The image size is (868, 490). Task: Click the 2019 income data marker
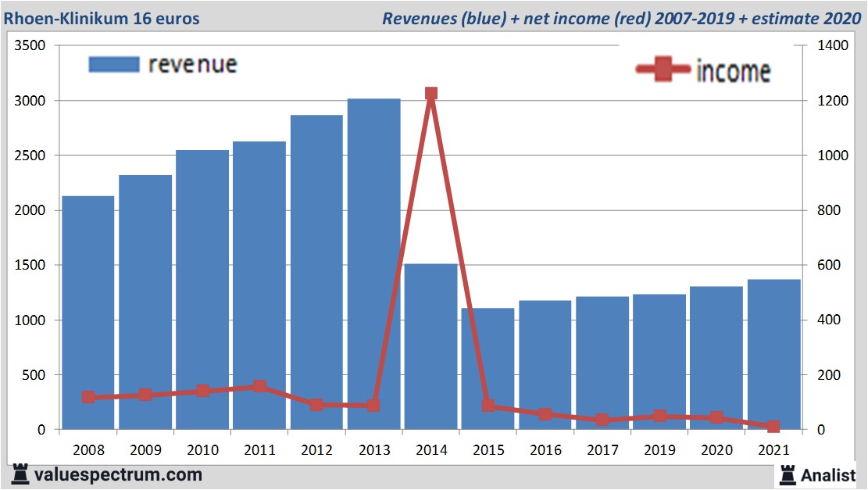tap(659, 416)
